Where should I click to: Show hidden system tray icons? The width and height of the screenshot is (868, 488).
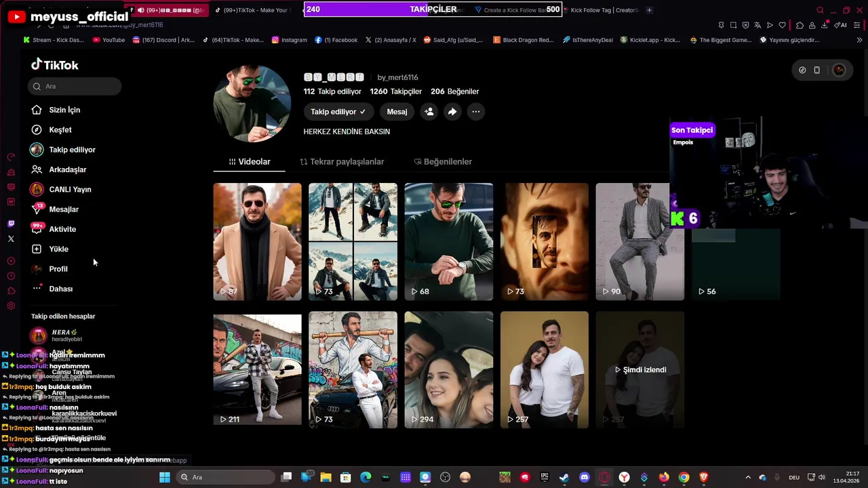tap(748, 477)
